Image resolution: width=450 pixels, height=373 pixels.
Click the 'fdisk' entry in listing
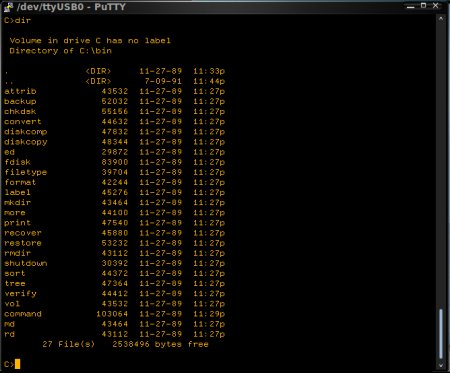17,162
